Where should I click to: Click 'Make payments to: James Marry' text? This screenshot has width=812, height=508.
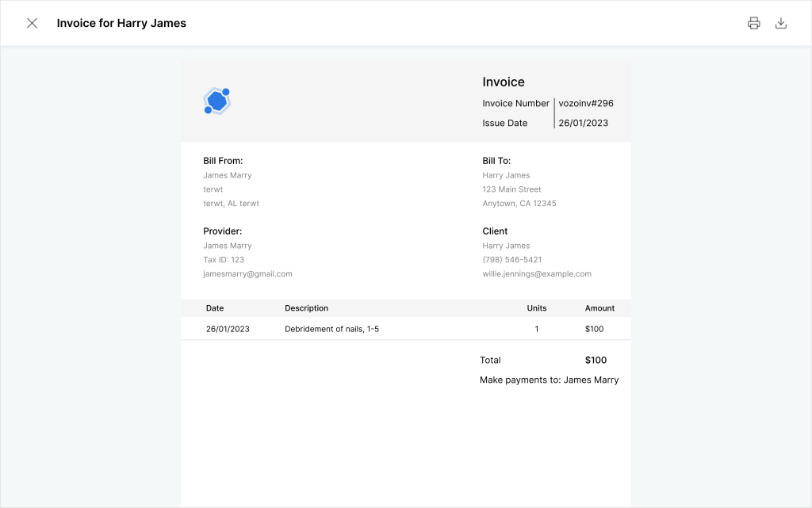[x=549, y=380]
